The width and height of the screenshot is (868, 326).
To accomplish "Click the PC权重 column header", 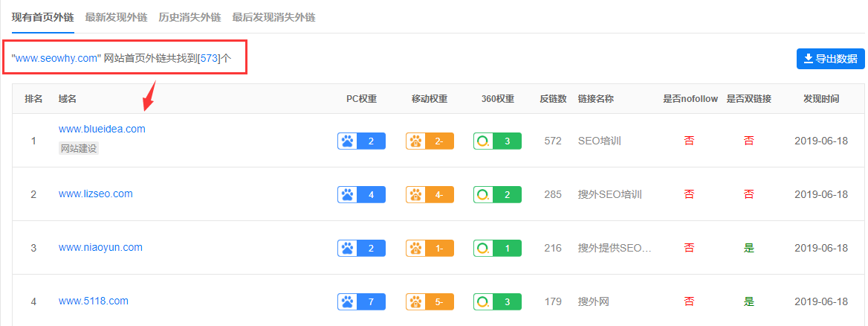I will click(361, 99).
